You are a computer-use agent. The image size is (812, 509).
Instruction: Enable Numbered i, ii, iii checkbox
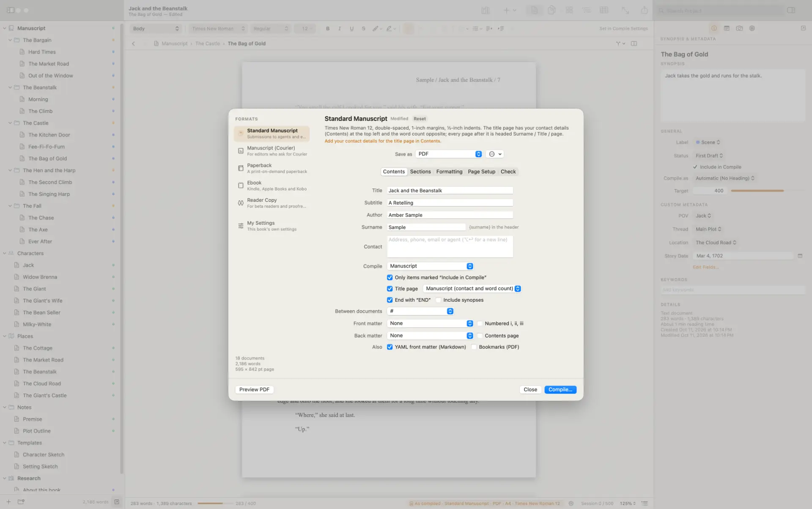[x=480, y=323]
